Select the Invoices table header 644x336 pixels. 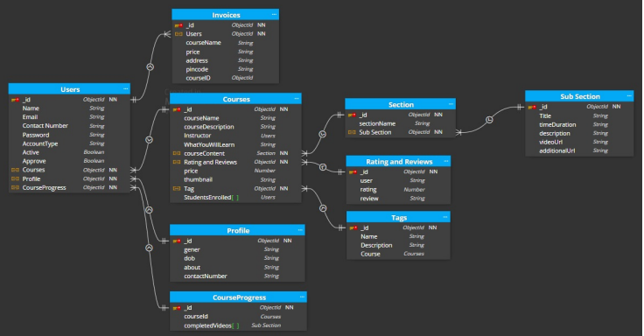coord(226,14)
